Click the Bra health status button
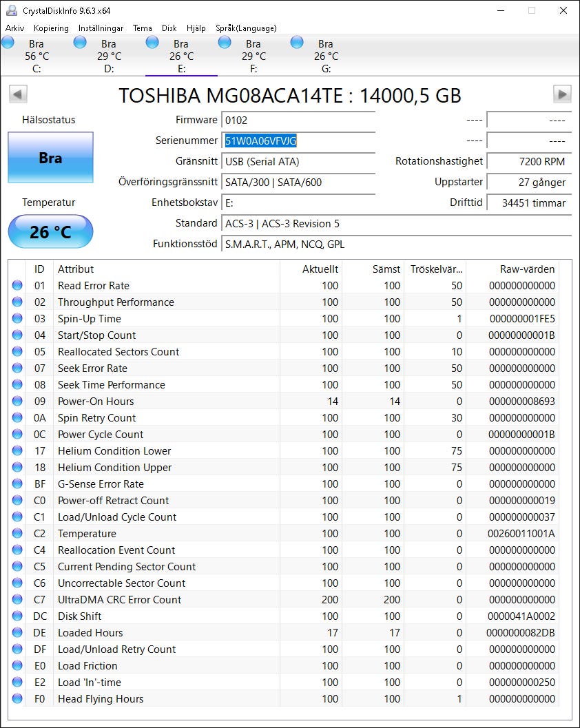Image resolution: width=580 pixels, height=728 pixels. 50,158
